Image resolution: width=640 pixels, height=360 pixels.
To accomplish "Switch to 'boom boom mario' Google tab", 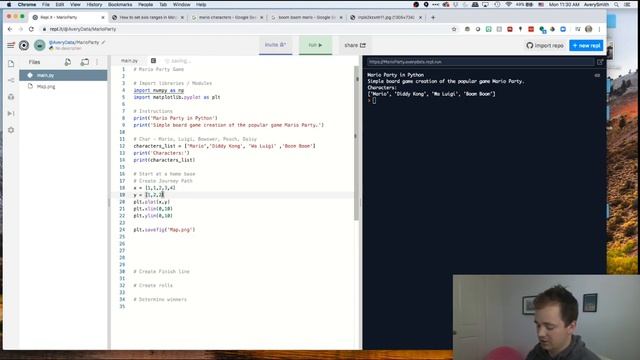I will pos(306,18).
